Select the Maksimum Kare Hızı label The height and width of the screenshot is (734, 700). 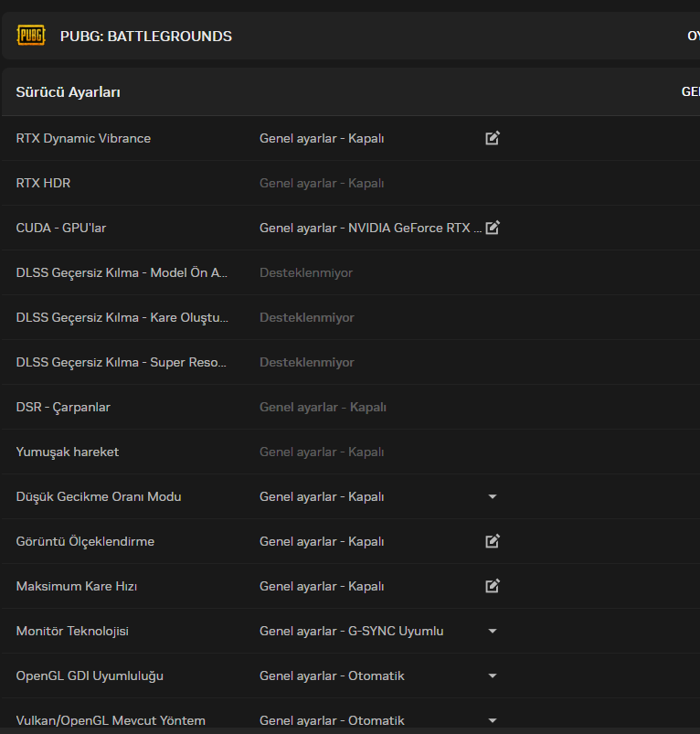tap(77, 586)
